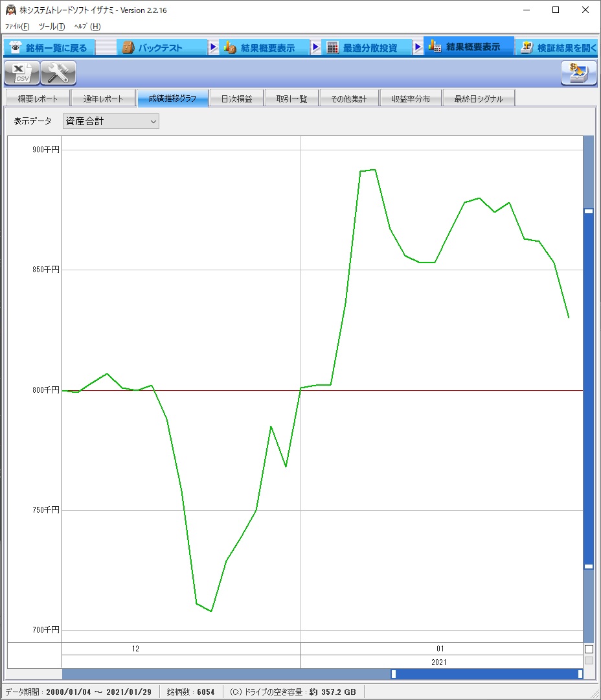The width and height of the screenshot is (601, 700).
Task: Click the gray checkbox at the chart's bottom right
Action: pos(589,660)
